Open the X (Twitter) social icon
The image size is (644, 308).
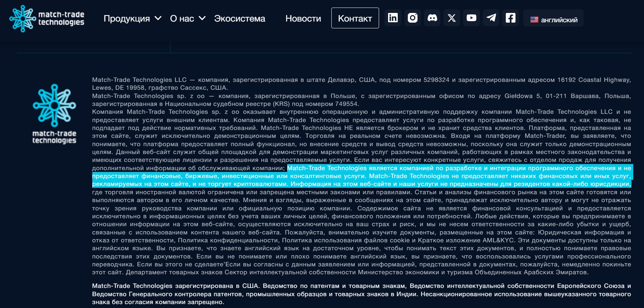pos(452,18)
